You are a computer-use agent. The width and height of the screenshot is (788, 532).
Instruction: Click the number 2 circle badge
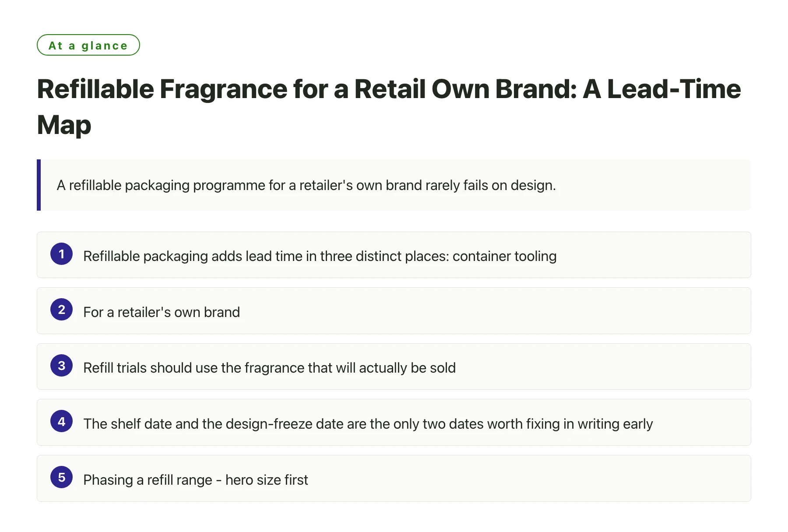tap(61, 310)
